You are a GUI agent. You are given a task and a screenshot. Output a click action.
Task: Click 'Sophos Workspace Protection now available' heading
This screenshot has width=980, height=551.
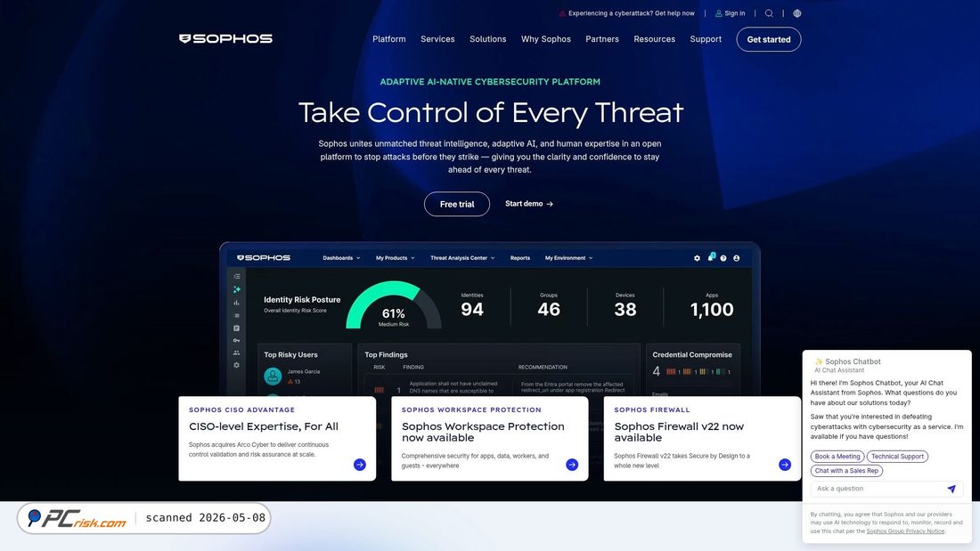coord(483,433)
